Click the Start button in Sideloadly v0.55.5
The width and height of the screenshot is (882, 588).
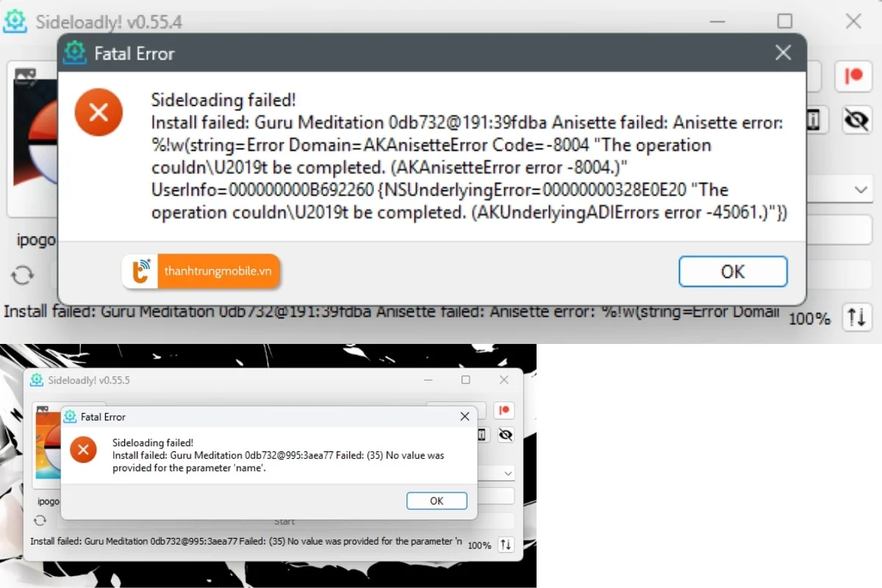click(284, 521)
